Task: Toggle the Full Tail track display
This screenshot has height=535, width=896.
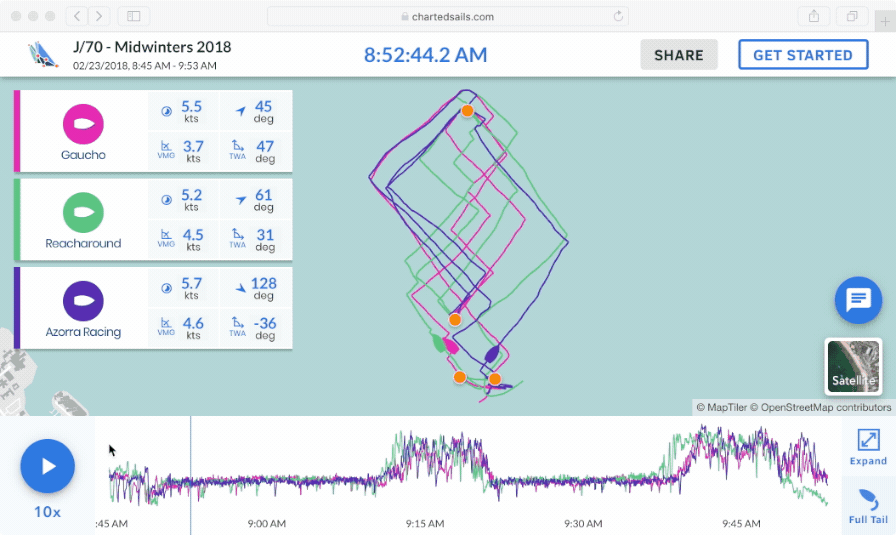Action: pos(867,505)
